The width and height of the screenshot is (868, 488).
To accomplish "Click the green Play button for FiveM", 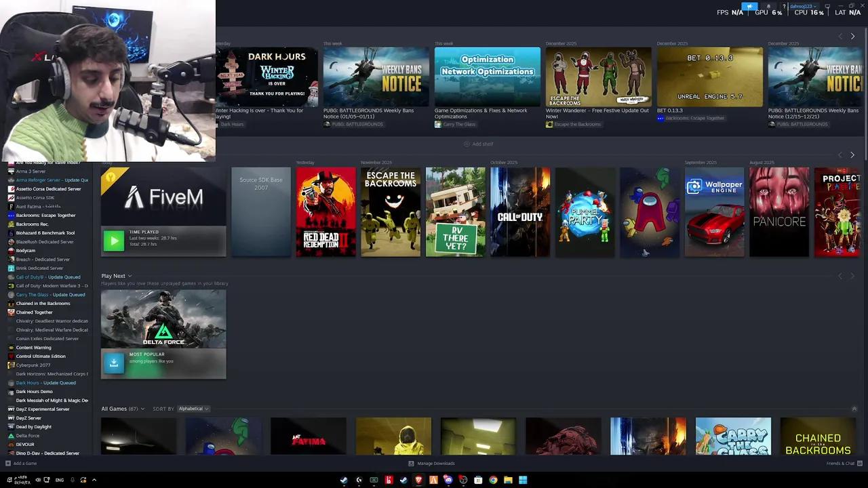I will click(x=113, y=241).
